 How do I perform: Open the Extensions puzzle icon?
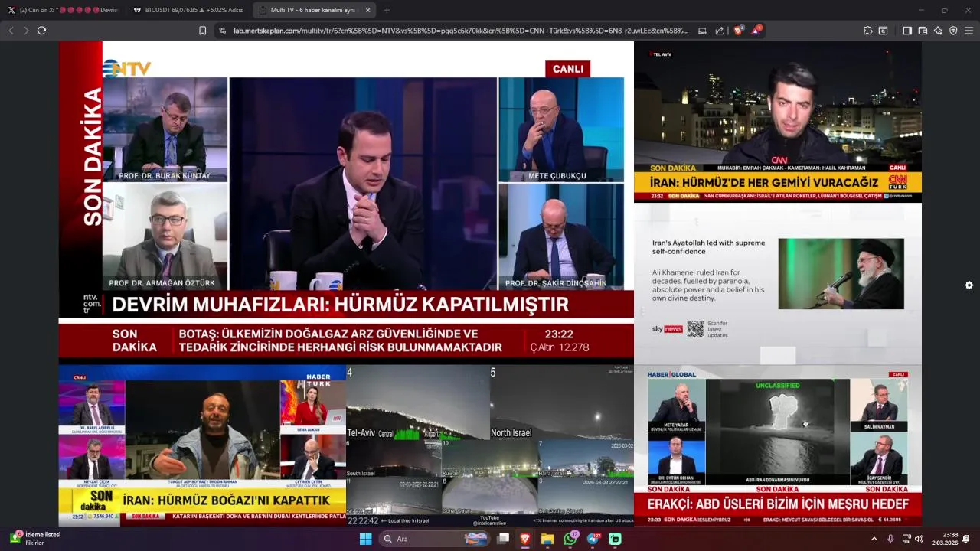867,31
